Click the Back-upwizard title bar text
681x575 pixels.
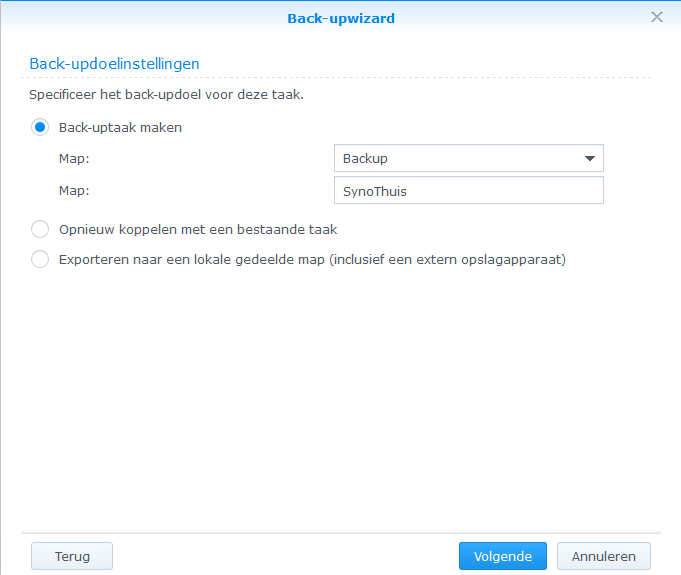click(x=340, y=17)
